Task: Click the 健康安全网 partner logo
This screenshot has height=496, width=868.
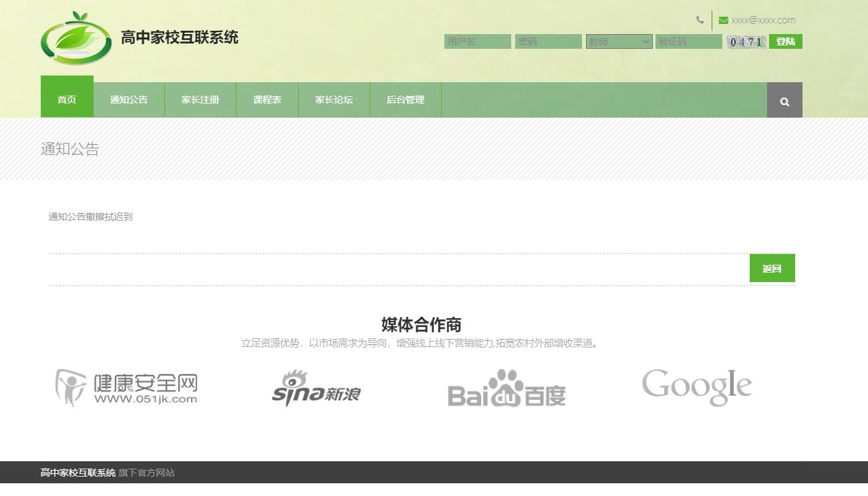Action: click(x=126, y=386)
